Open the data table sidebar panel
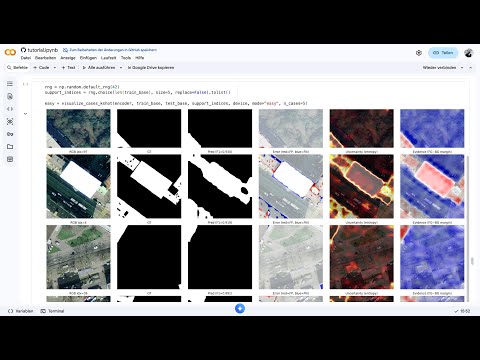Viewport: 480px width, 360px height. pos(10,159)
